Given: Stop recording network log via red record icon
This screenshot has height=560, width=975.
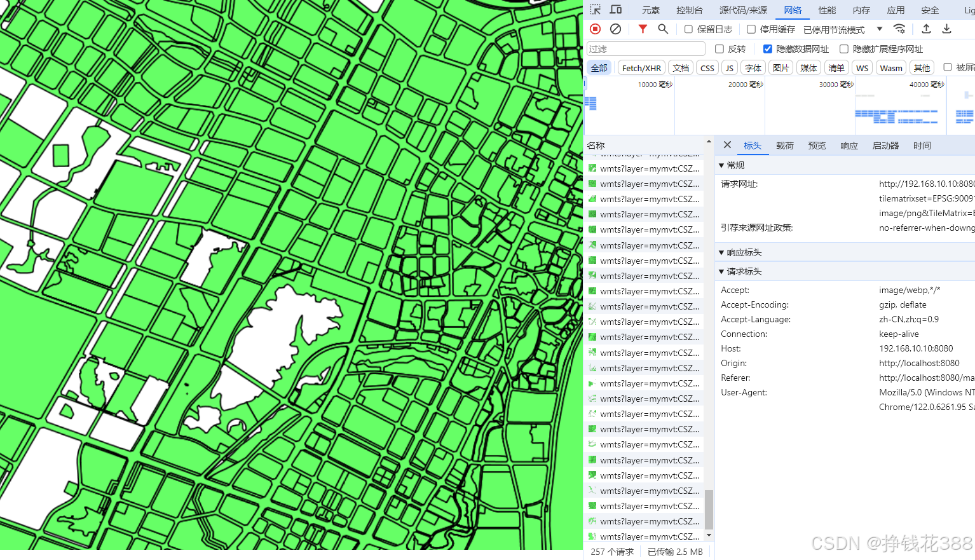Looking at the screenshot, I should [x=595, y=29].
